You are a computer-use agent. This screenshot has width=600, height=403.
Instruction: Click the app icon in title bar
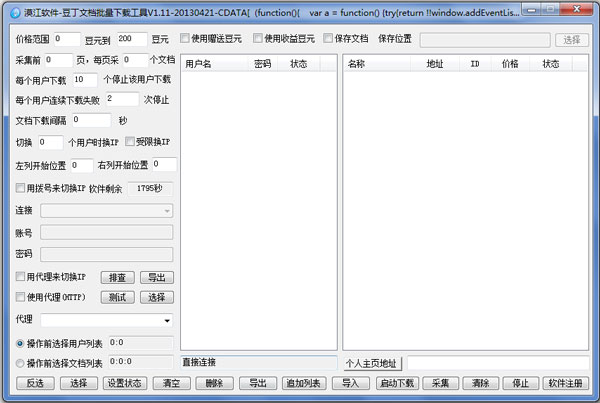coord(15,13)
